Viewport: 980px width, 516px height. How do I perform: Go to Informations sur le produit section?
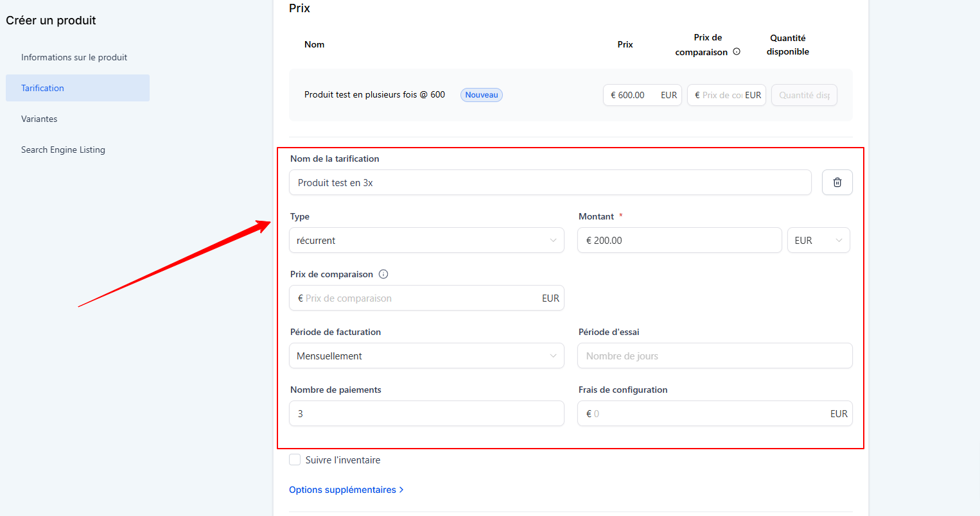click(74, 57)
